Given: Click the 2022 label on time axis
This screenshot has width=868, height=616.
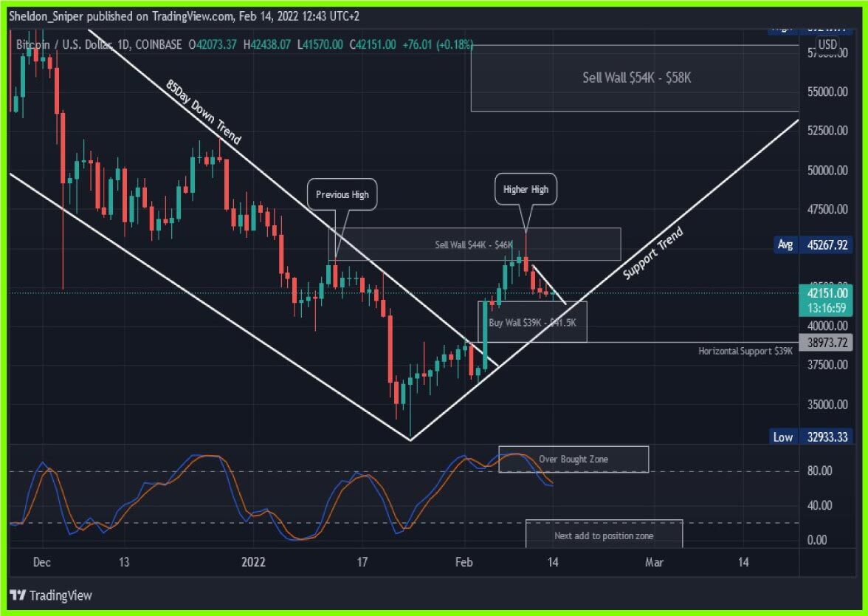Looking at the screenshot, I should [254, 562].
